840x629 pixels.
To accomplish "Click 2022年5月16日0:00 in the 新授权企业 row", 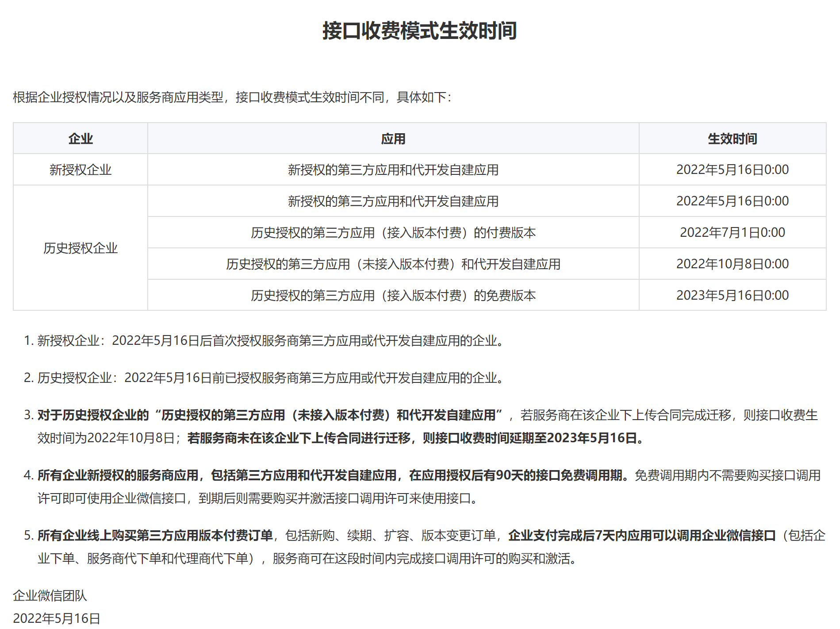I will click(733, 170).
